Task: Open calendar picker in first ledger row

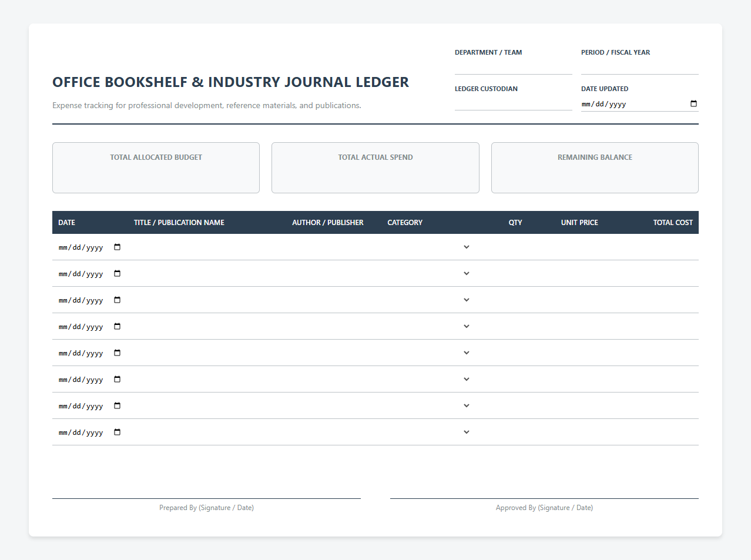Action: tap(117, 247)
